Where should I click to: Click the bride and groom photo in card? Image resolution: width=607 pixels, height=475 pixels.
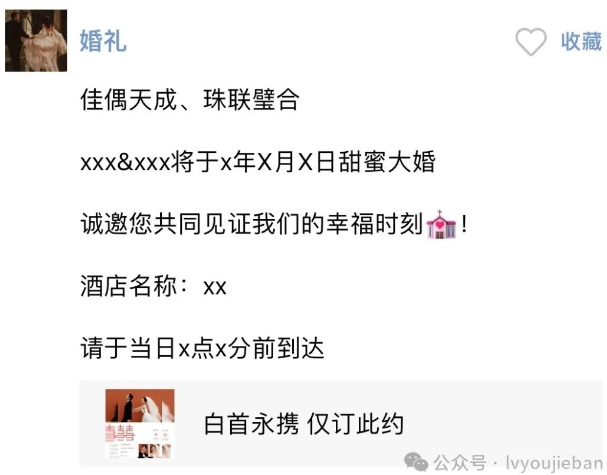point(140,406)
